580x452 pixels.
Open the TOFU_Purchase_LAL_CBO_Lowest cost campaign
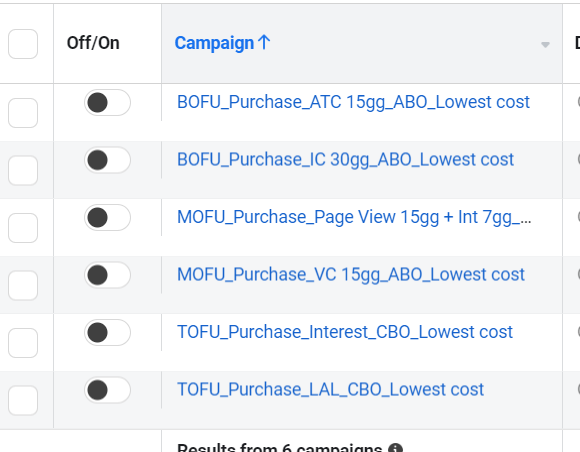point(330,389)
